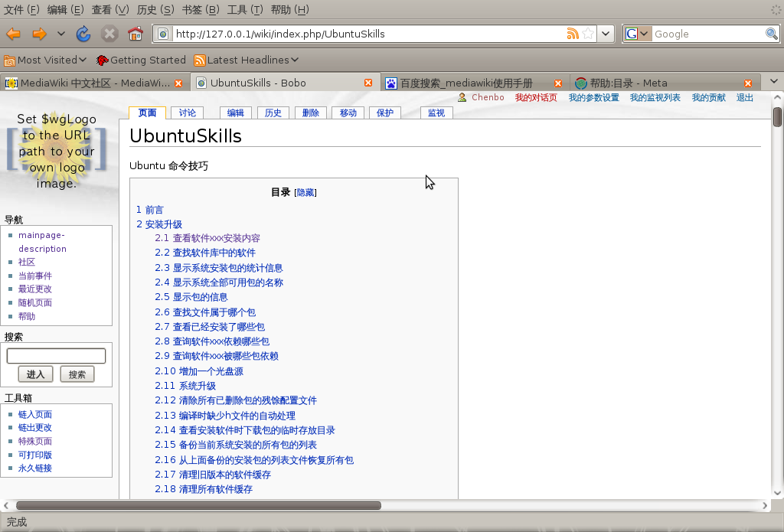
Task: Click the 保护 wiki page tab
Action: 385,113
